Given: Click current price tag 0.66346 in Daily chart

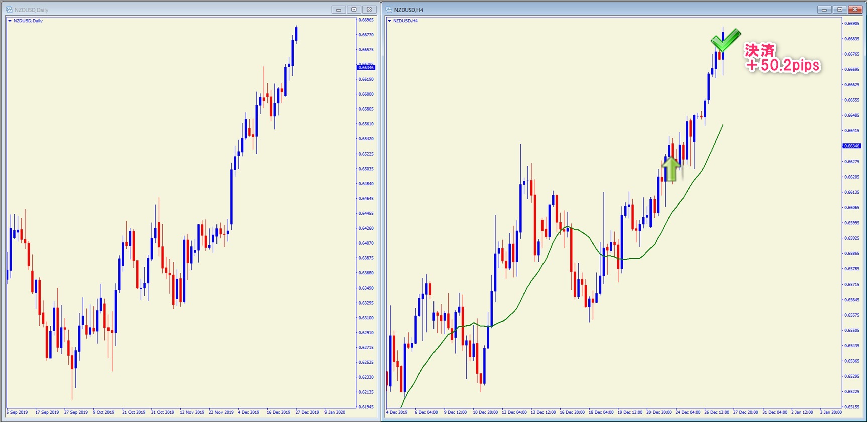Looking at the screenshot, I should click(366, 67).
